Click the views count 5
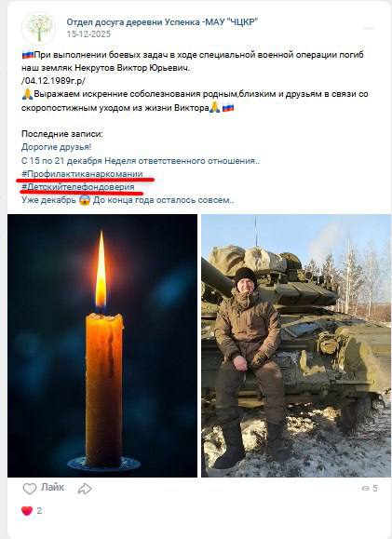 (x=375, y=488)
